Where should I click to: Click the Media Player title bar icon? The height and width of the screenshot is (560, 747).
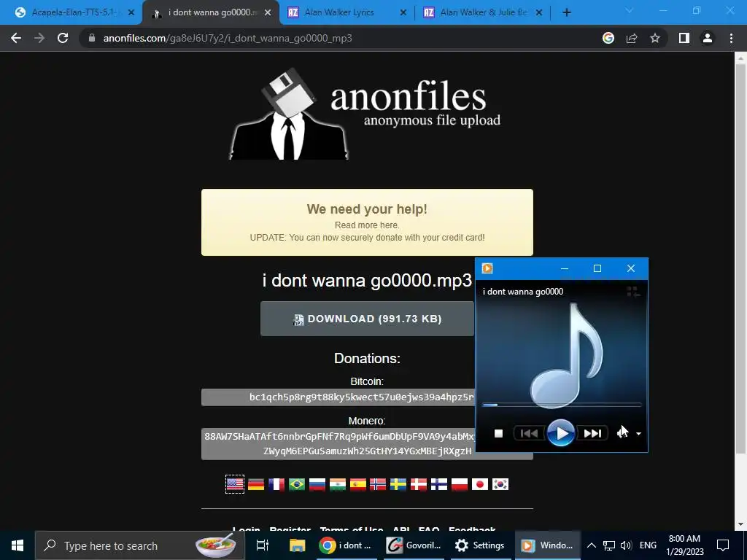pos(487,268)
